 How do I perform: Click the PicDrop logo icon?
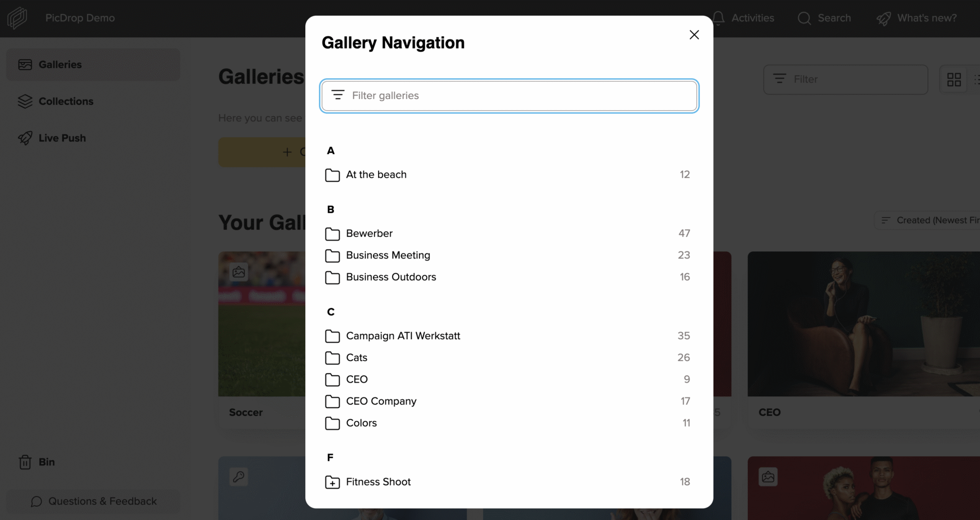(17, 18)
